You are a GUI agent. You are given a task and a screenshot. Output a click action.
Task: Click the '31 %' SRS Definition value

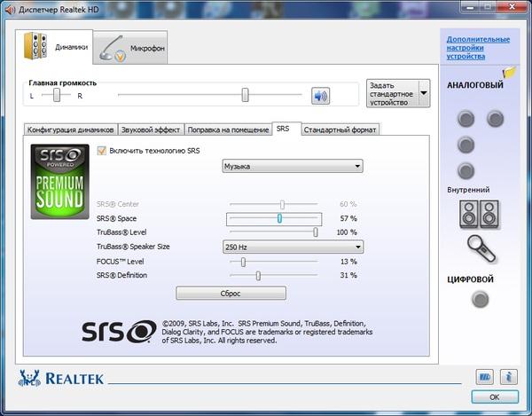tap(348, 275)
